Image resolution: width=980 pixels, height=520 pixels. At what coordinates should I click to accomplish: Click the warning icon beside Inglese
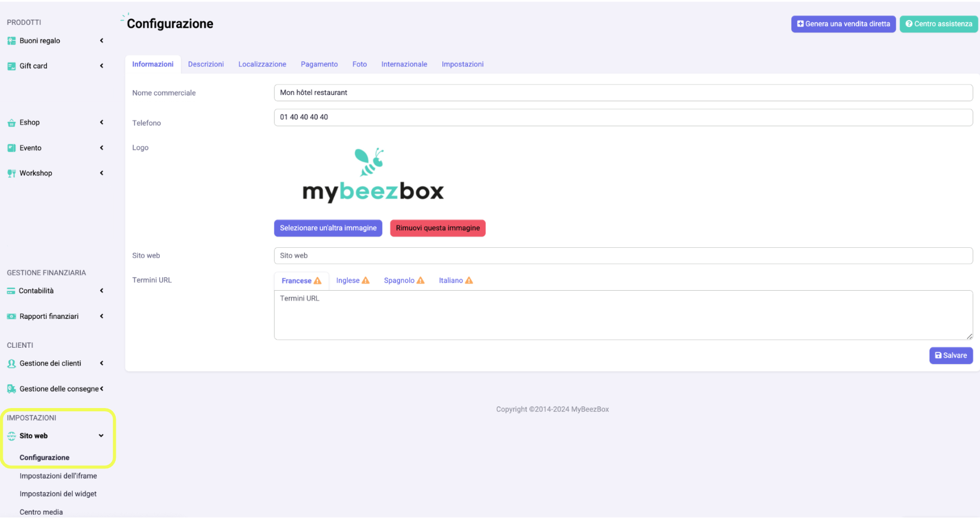[x=366, y=280]
